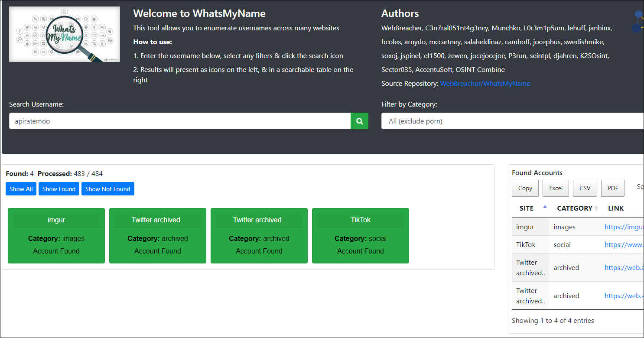Click the Show All button
Screen dimensions: 644x338
coord(21,189)
